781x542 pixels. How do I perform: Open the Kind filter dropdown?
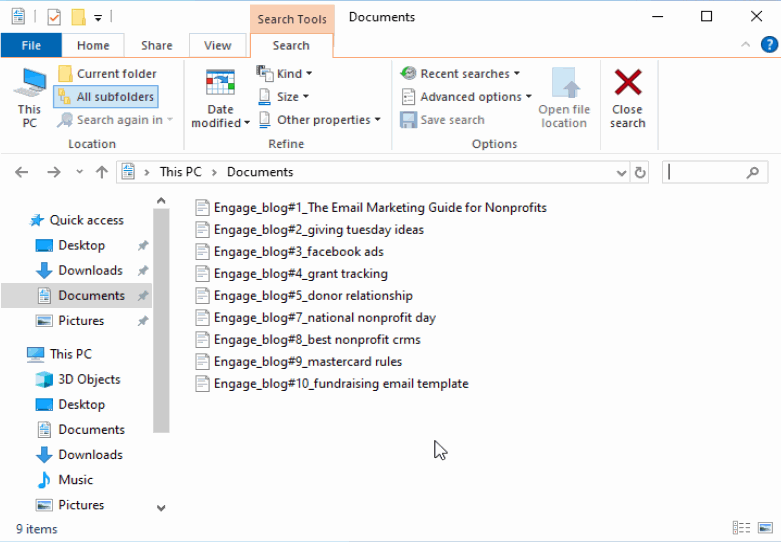point(285,73)
